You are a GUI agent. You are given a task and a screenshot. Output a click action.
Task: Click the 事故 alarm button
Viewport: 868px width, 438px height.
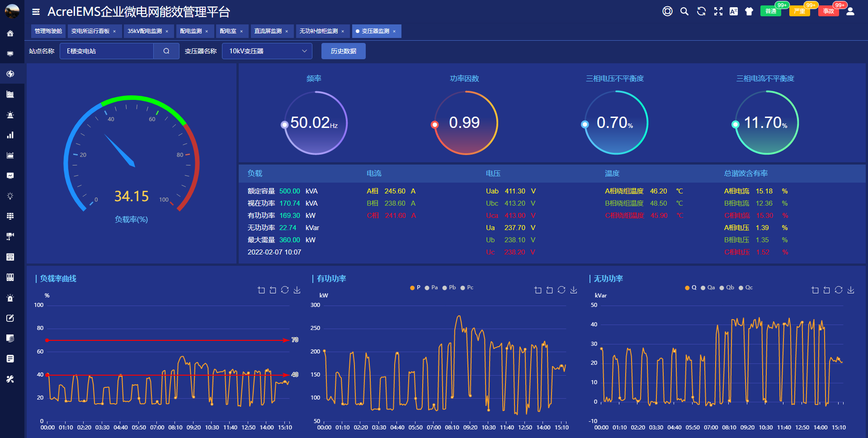tap(828, 11)
